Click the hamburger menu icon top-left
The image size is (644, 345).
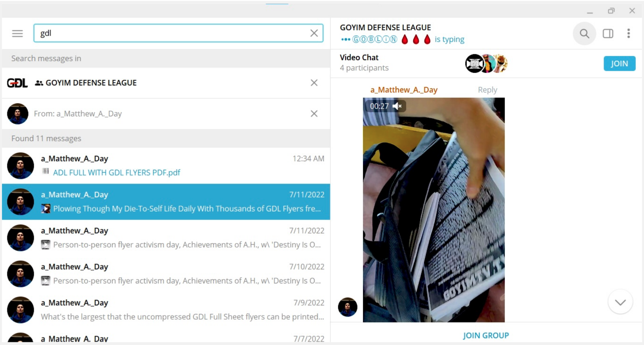[17, 33]
